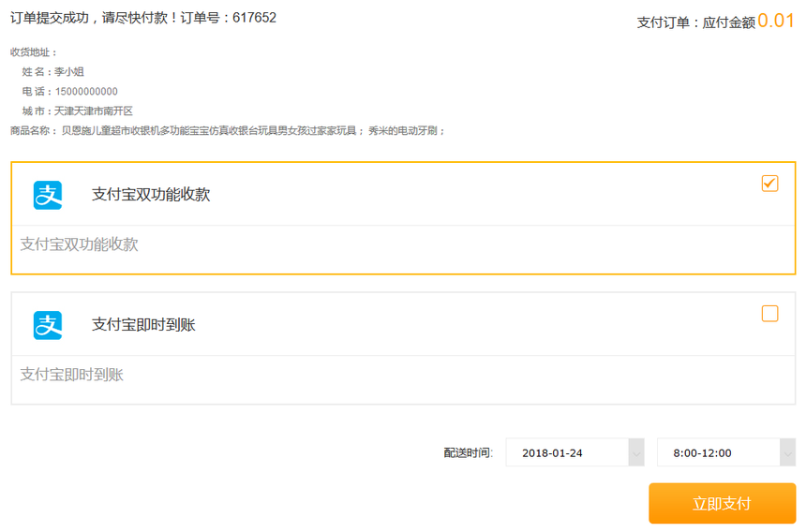Viewport: 806px width, 532px height.
Task: Uncheck the 支付宝双功能收款 payment checkbox
Action: (769, 184)
